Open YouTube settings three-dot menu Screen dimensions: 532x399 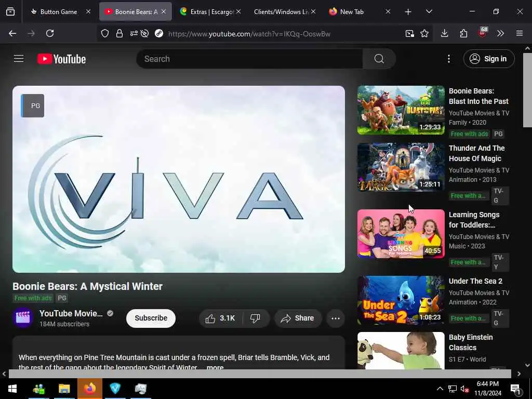pyautogui.click(x=448, y=59)
